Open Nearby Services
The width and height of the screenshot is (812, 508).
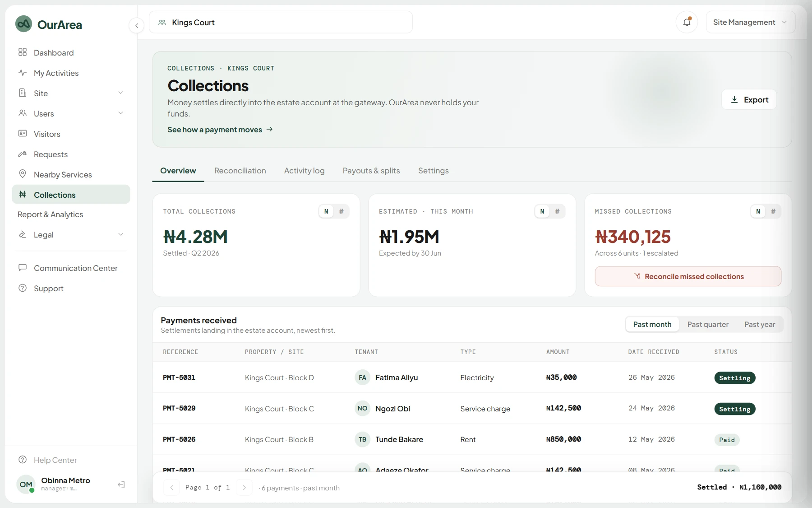tap(71, 174)
